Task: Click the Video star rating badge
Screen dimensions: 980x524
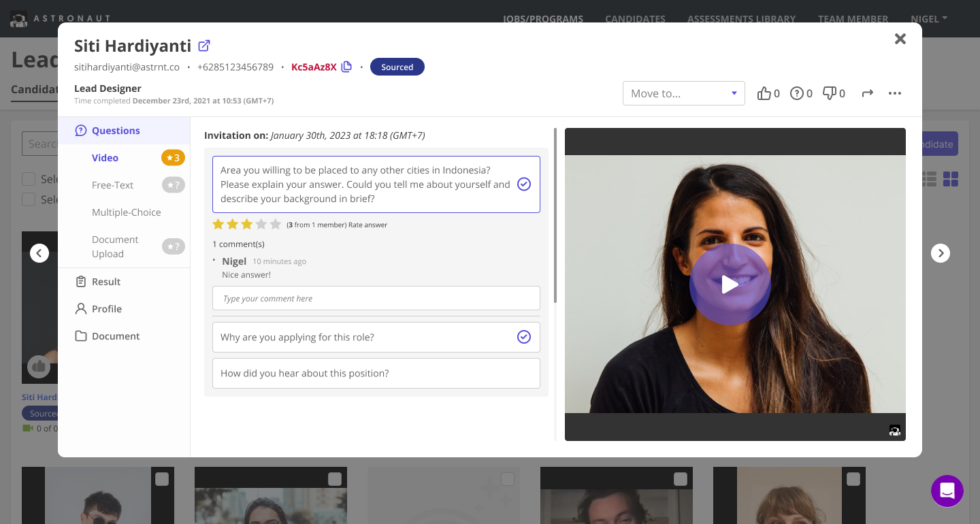Action: [x=173, y=158]
